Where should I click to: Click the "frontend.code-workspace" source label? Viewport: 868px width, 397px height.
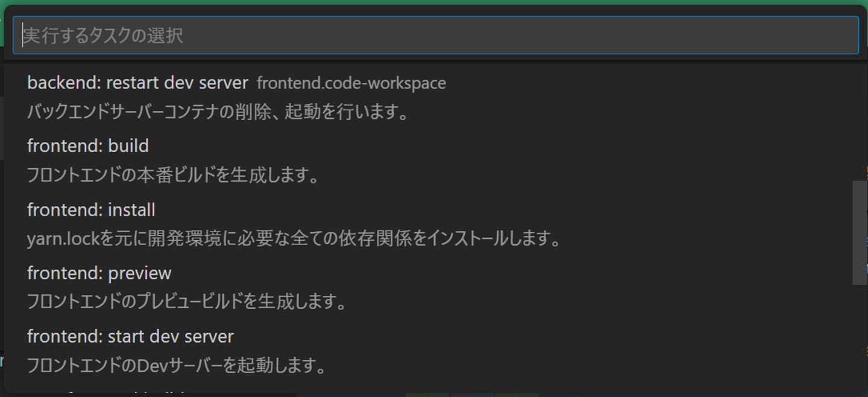pos(351,83)
